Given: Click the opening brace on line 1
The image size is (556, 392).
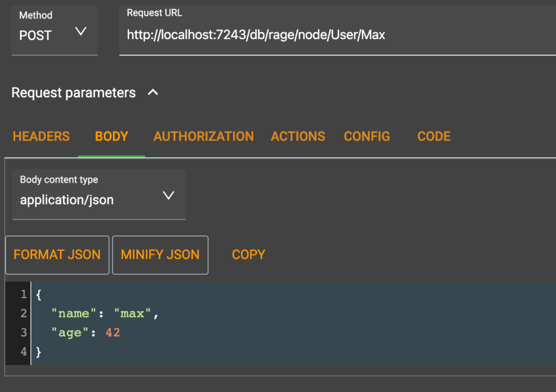Looking at the screenshot, I should 39,295.
